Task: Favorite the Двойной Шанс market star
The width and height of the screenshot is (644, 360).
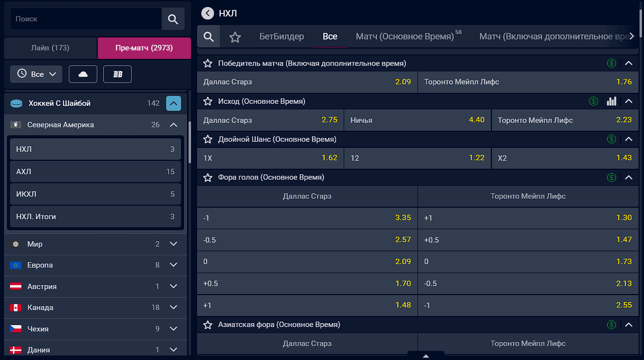Action: coord(208,139)
